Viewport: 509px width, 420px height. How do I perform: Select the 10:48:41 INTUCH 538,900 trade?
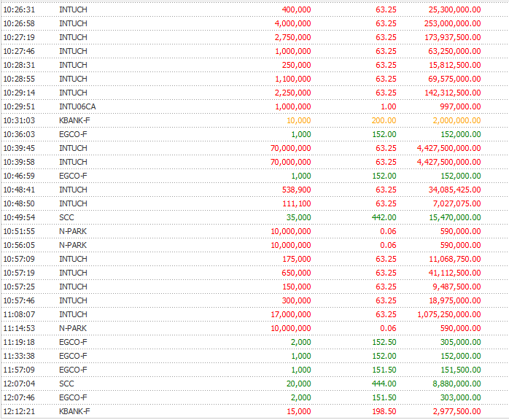tap(254, 190)
